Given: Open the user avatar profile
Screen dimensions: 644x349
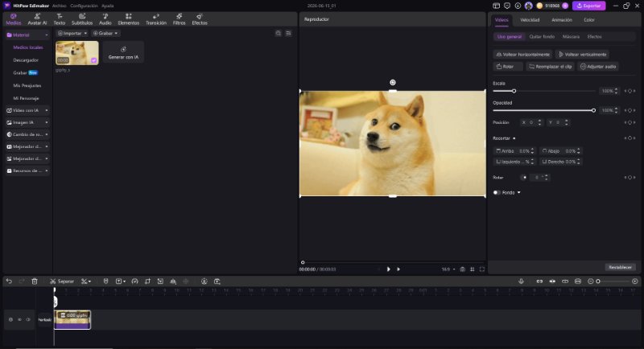Looking at the screenshot, I should click(529, 6).
